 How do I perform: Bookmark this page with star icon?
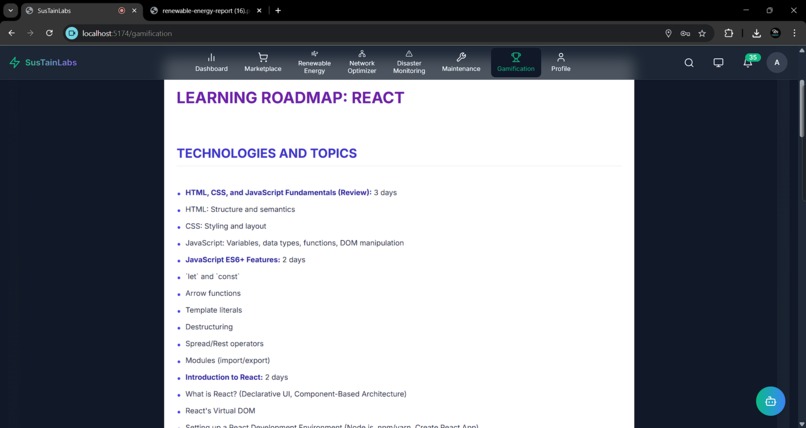click(702, 33)
